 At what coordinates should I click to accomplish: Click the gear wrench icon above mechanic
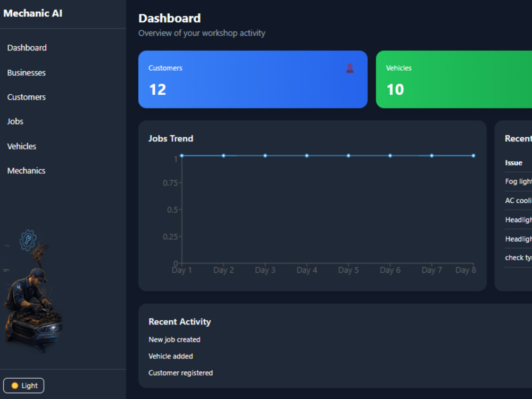[28, 240]
